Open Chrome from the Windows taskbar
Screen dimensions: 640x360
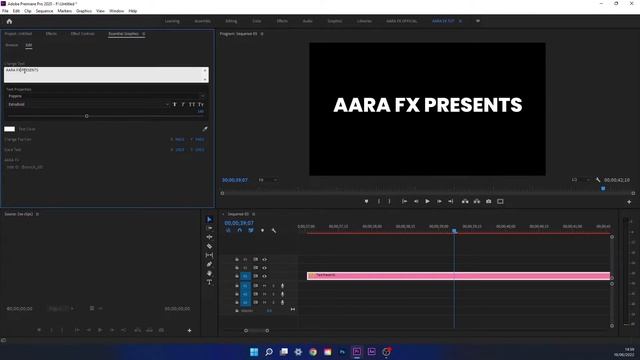[x=313, y=352]
